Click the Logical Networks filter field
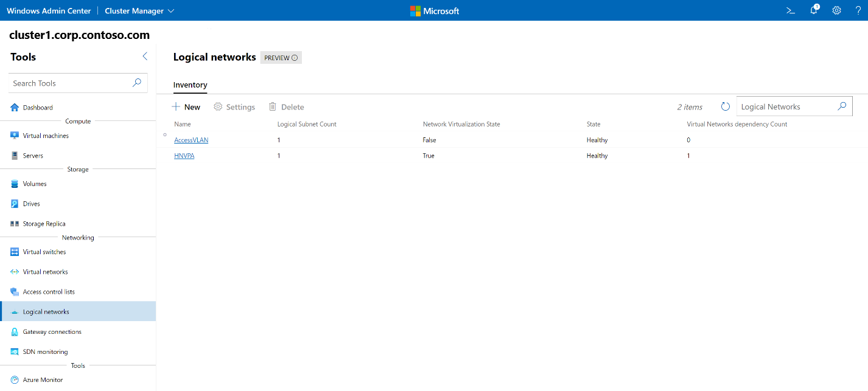 [785, 106]
